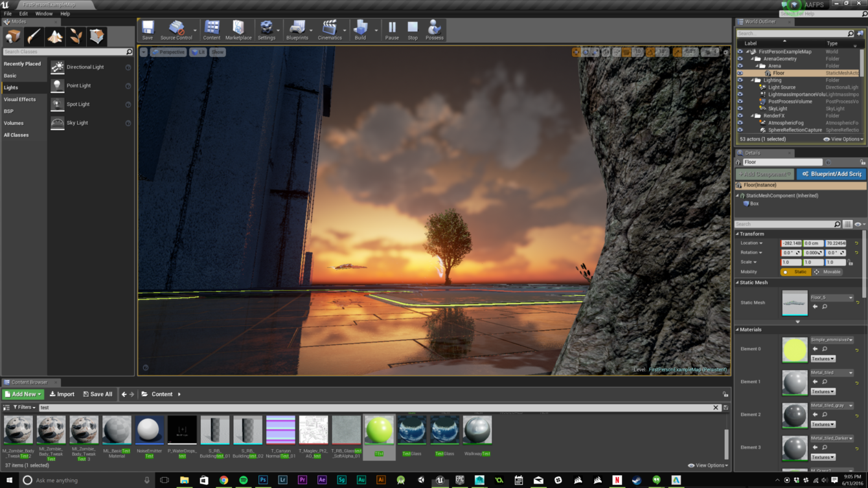Toggle visibility eye of Floor actor
The height and width of the screenshot is (488, 868).
point(740,73)
